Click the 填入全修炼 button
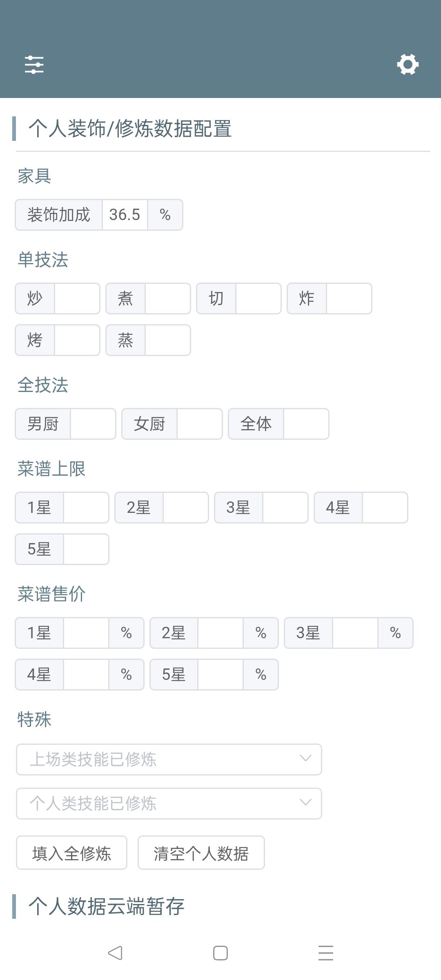This screenshot has width=441, height=980. [x=71, y=853]
